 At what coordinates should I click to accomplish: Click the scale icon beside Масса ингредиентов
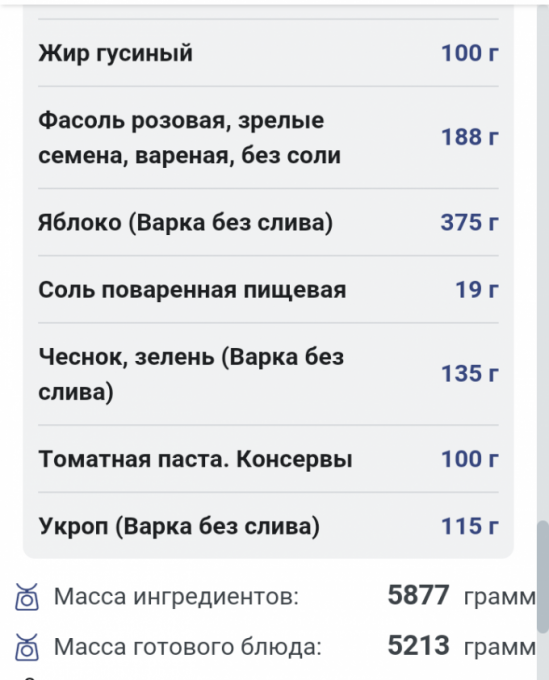pyautogui.click(x=27, y=597)
